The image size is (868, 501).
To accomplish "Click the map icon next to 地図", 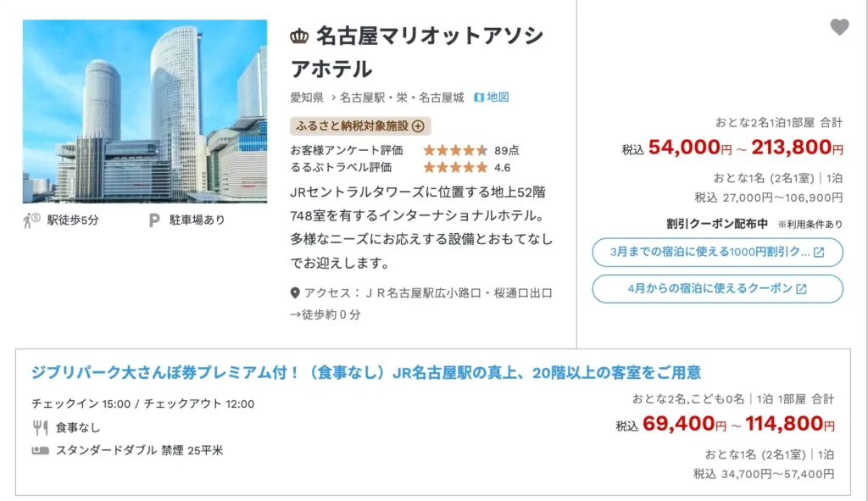I will click(x=480, y=97).
